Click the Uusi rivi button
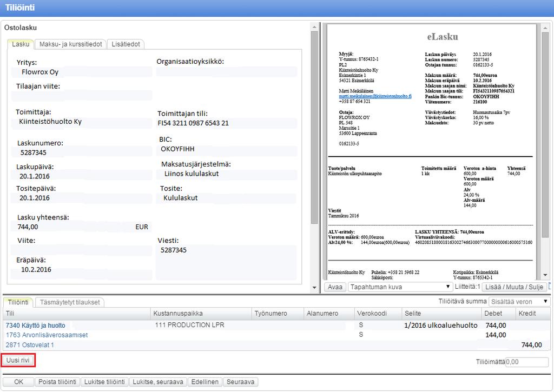Viewport: 554px width, 392px height. tap(18, 360)
